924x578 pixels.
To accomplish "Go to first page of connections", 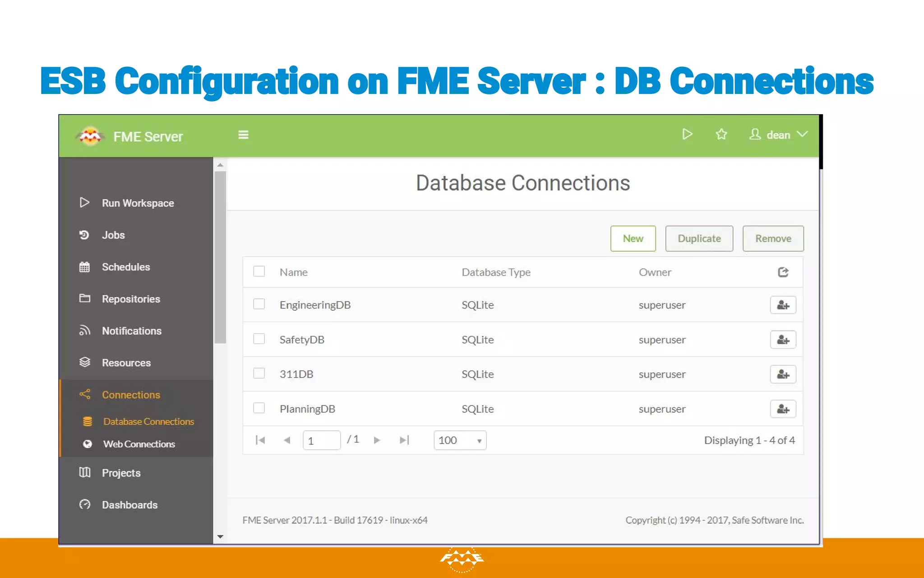I will point(260,440).
